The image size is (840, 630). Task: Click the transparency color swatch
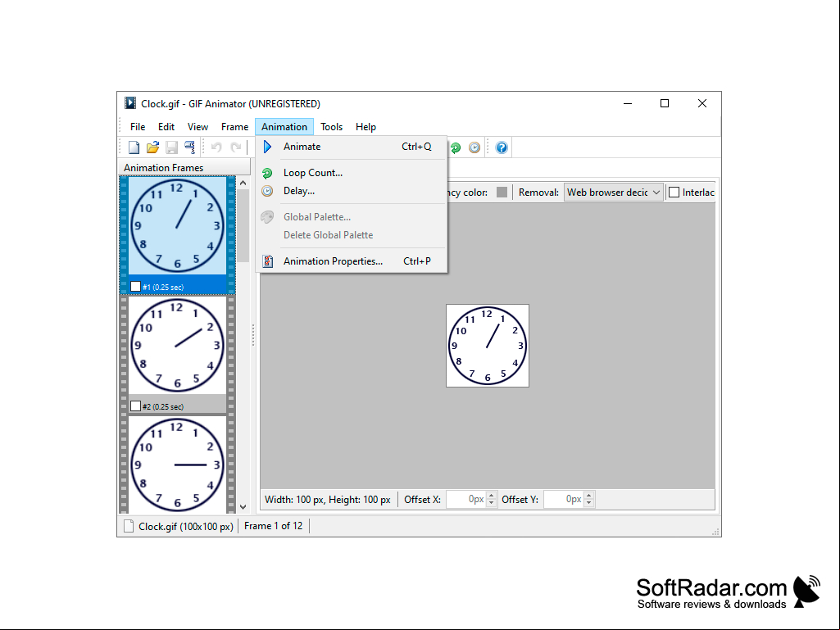[502, 193]
